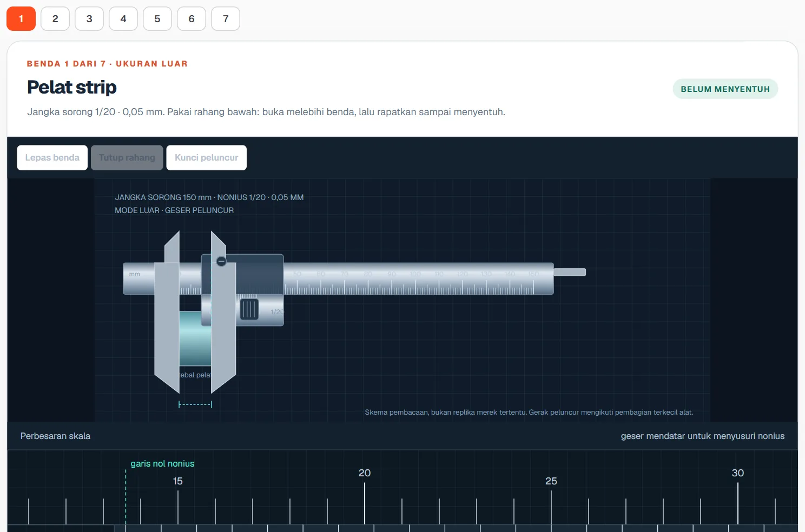Viewport: 805px width, 532px height.
Task: Select object tab 4
Action: 123,19
